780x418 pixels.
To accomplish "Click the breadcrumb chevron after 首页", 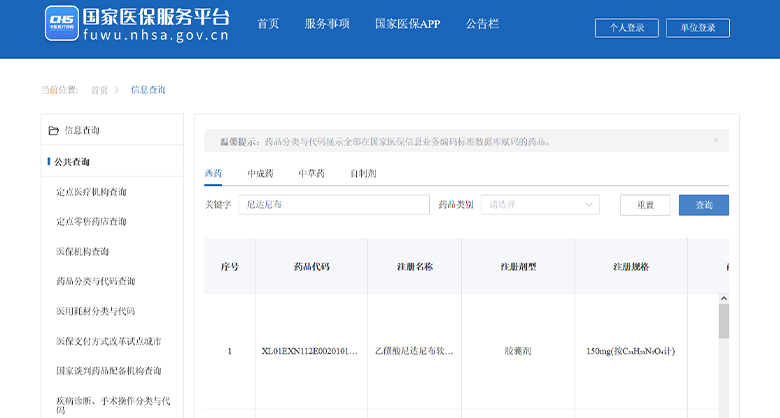I will 117,90.
